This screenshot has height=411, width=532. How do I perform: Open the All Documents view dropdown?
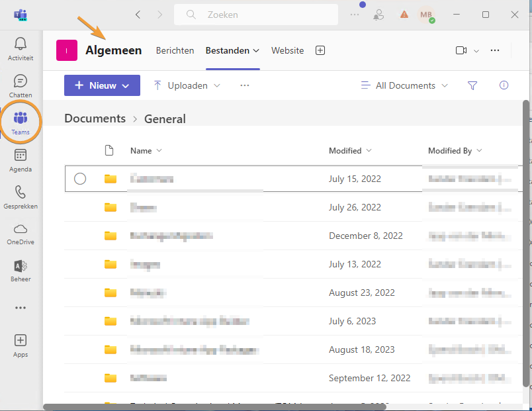tap(404, 85)
